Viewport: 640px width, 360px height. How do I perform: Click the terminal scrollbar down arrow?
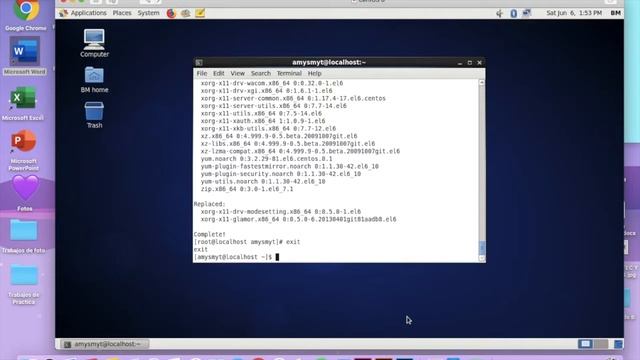click(482, 258)
